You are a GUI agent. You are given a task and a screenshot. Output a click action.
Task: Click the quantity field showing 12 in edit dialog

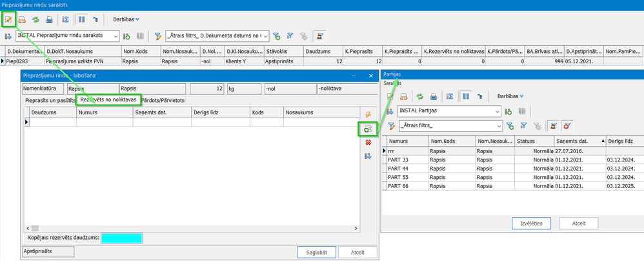[207, 89]
